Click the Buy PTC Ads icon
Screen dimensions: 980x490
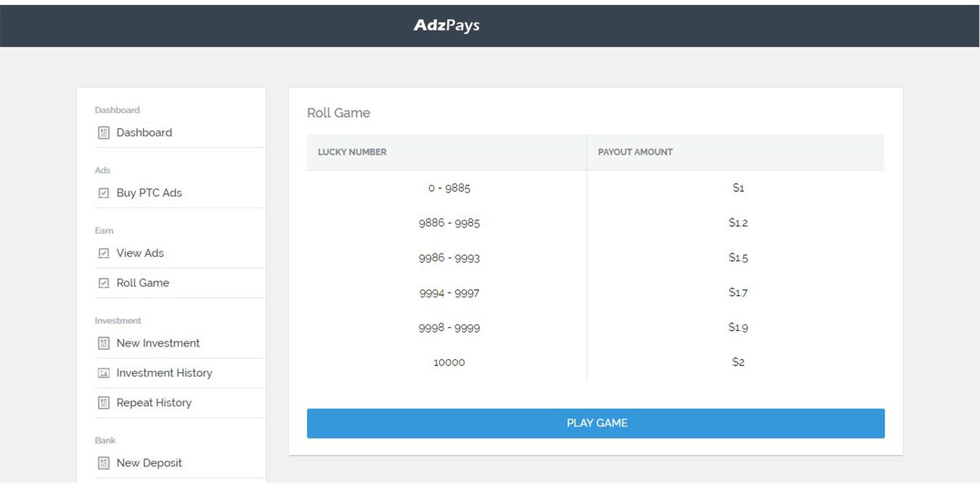104,193
